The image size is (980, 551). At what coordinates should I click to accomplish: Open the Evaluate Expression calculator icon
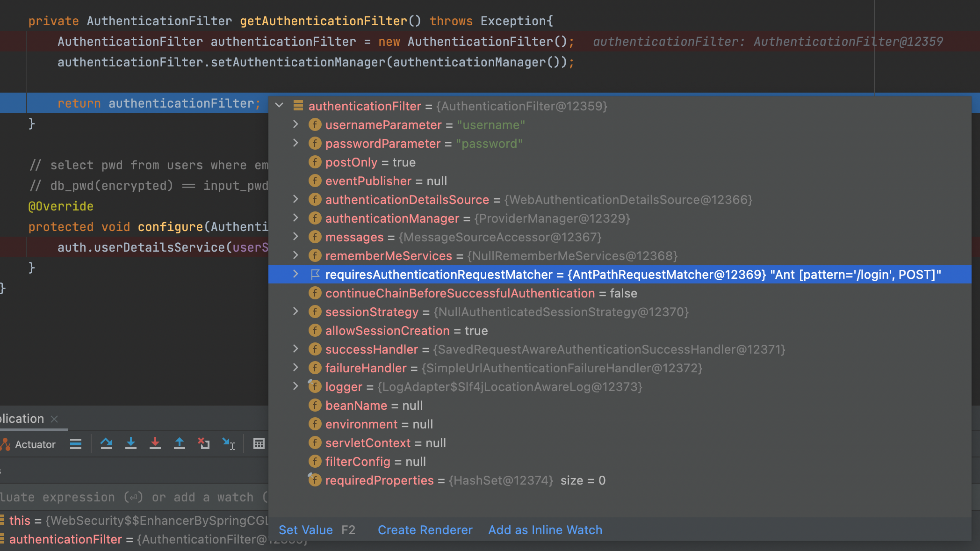(x=259, y=443)
